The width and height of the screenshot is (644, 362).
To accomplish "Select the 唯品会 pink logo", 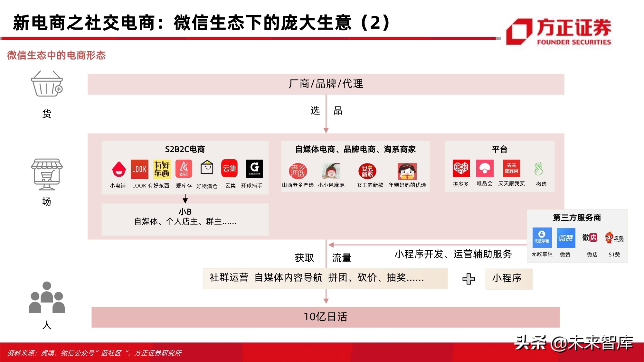I will [x=485, y=168].
